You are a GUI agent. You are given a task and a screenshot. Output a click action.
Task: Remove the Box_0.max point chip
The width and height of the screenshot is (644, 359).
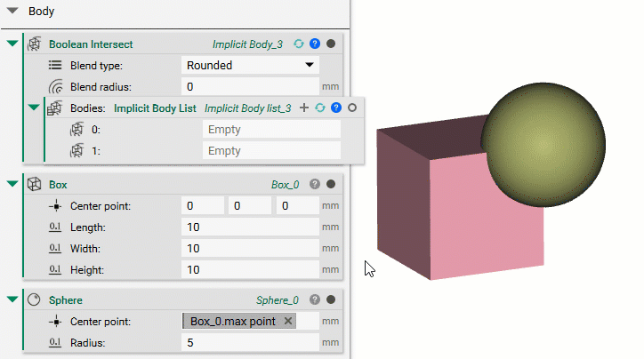[x=288, y=322]
